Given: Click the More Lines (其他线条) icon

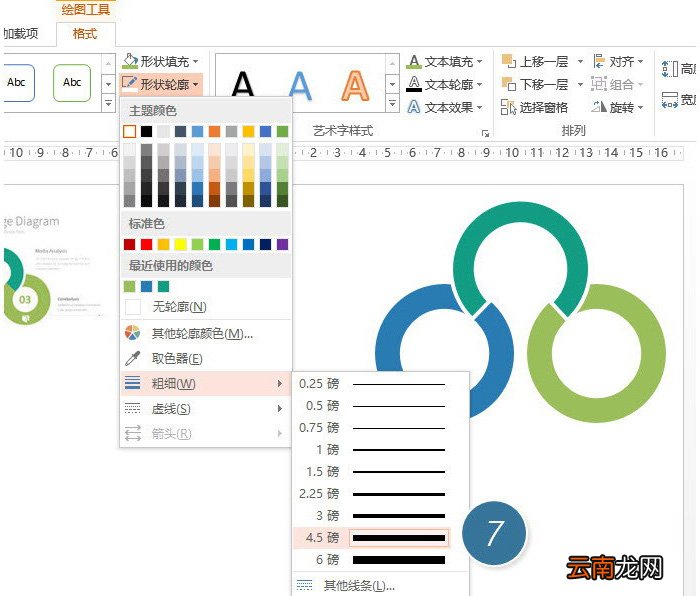Looking at the screenshot, I should click(304, 585).
